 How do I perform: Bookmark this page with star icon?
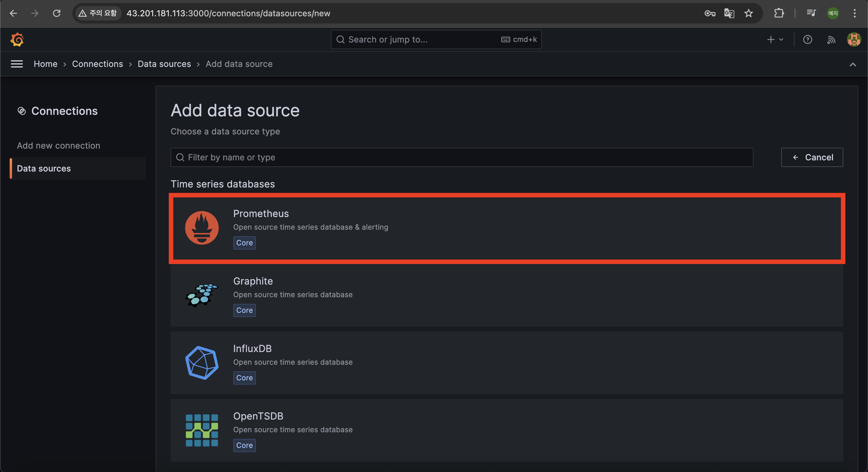point(748,14)
